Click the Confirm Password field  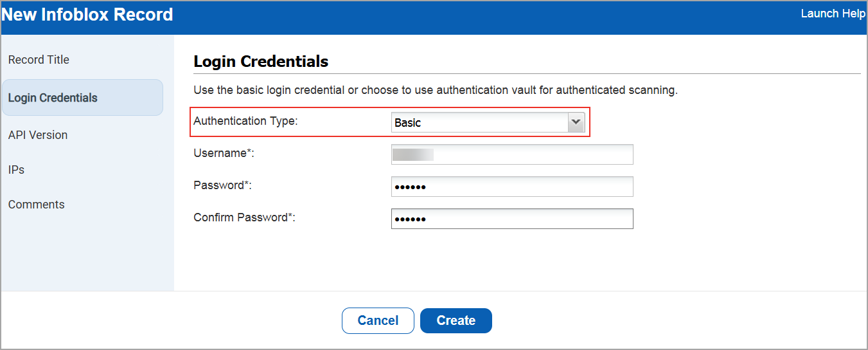(512, 219)
